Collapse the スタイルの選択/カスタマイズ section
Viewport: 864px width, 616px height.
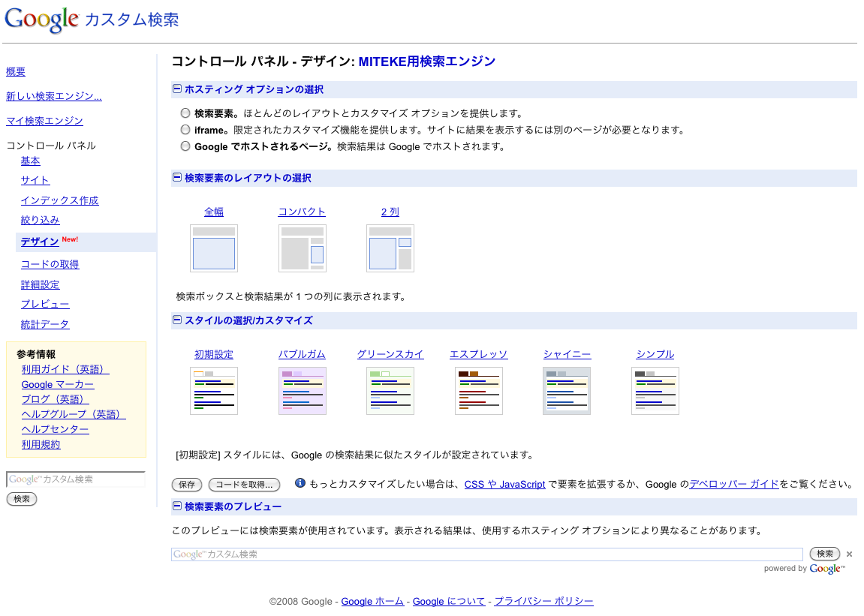tap(177, 320)
